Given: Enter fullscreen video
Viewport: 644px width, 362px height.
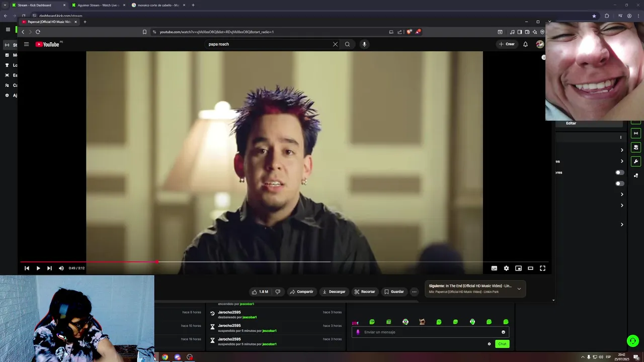Looking at the screenshot, I should tap(542, 268).
